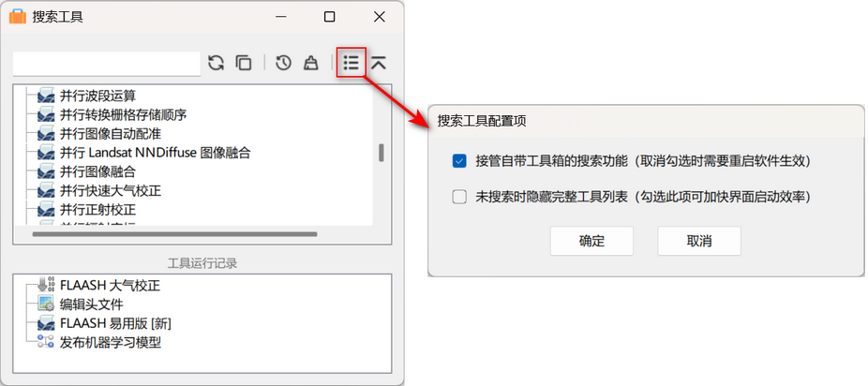Click the 发布机器学习模型 icon

click(45, 342)
